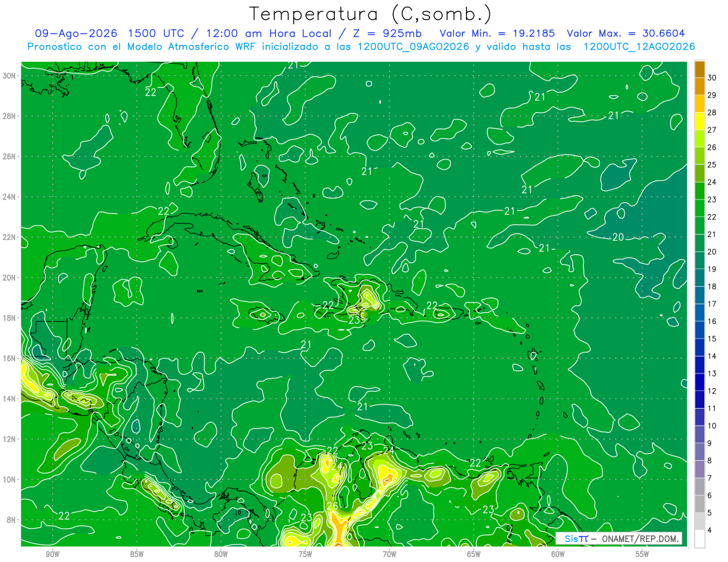This screenshot has width=728, height=562.
Task: Click the longitude label 70W
Action: tap(389, 554)
